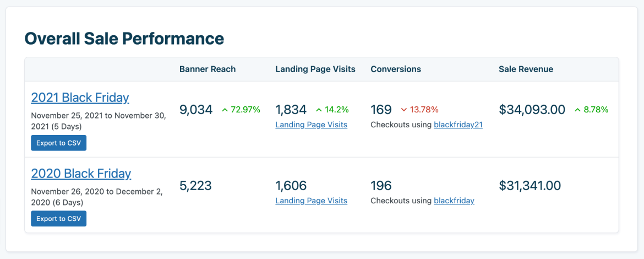This screenshot has width=644, height=259.
Task: Open the 2021 Black Friday sale link
Action: click(80, 98)
